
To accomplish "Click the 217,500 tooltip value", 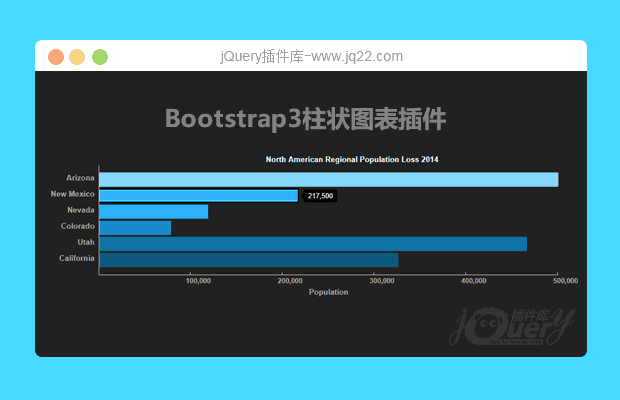I will point(320,196).
